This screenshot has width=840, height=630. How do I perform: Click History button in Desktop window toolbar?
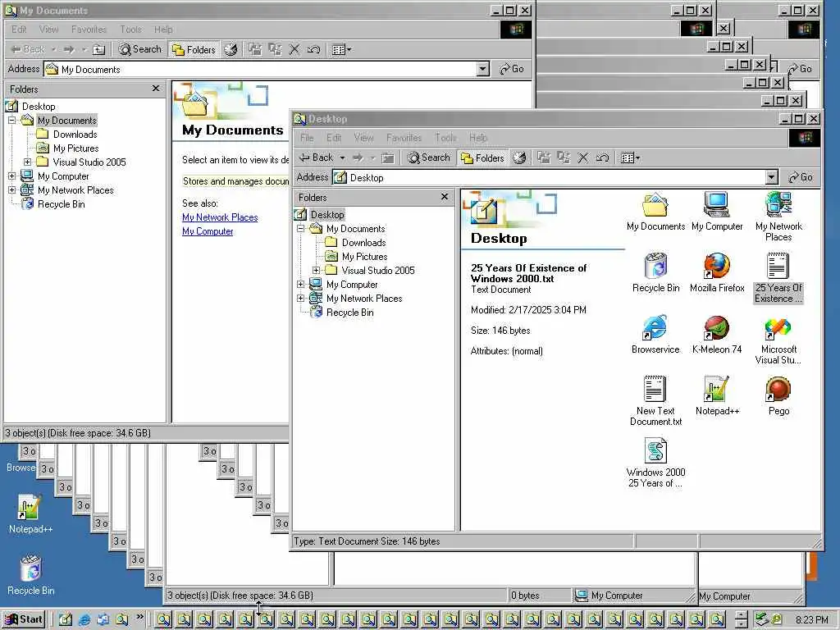point(519,157)
